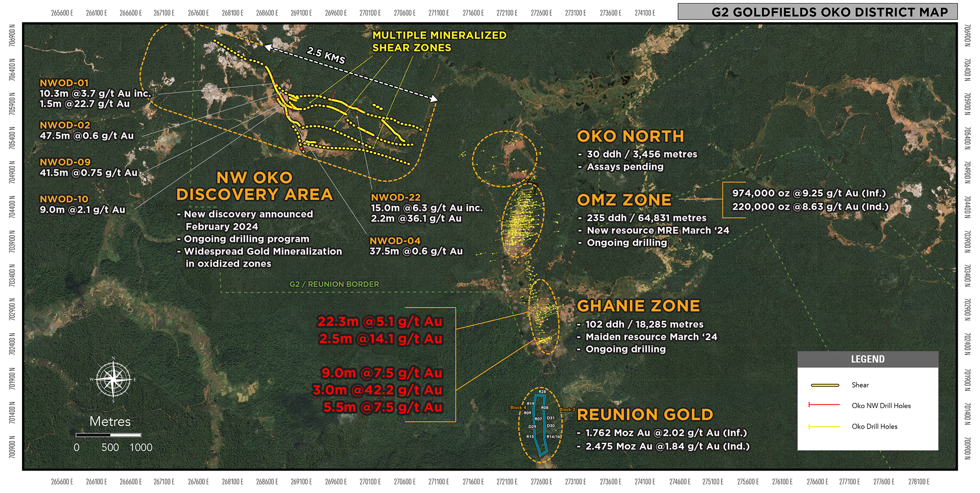This screenshot has width=980, height=493.
Task: Click the black-and-white scale bar
Action: click(108, 435)
